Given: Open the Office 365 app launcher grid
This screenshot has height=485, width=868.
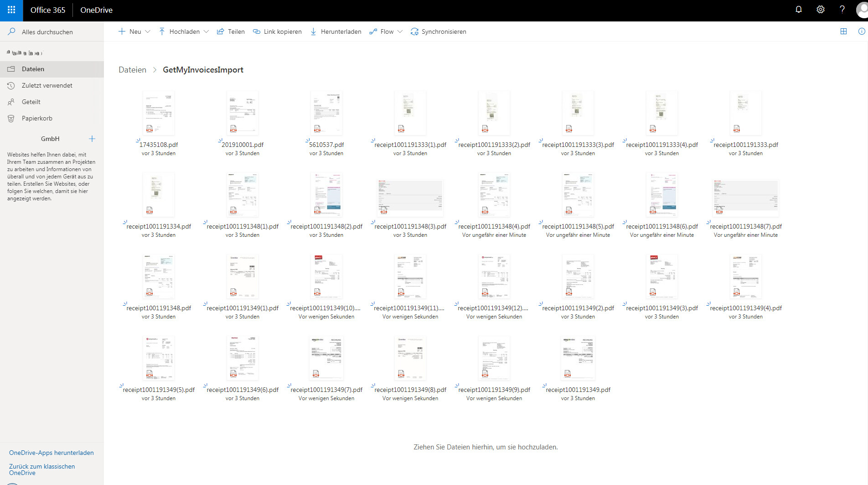Looking at the screenshot, I should coord(11,10).
